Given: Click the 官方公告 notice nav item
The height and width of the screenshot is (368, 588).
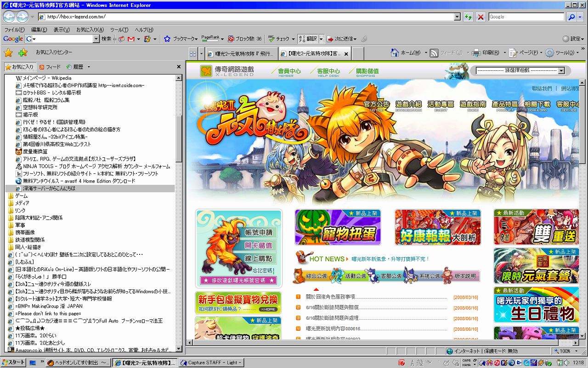Looking at the screenshot, I should (377, 106).
